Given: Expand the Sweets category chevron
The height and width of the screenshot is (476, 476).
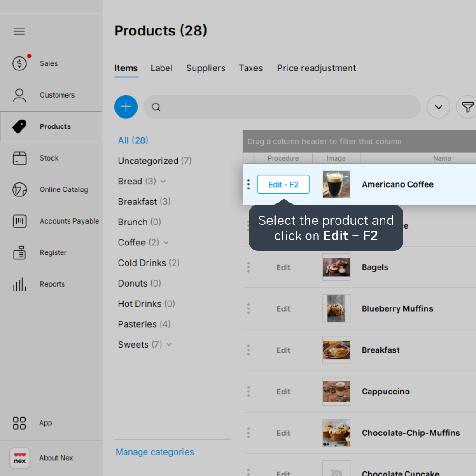Looking at the screenshot, I should (169, 345).
